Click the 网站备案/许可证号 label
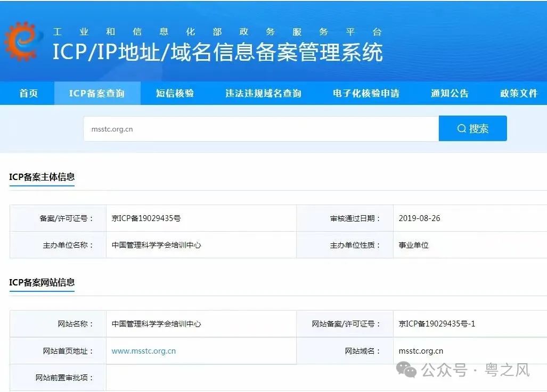This screenshot has height=392, width=547. click(346, 324)
